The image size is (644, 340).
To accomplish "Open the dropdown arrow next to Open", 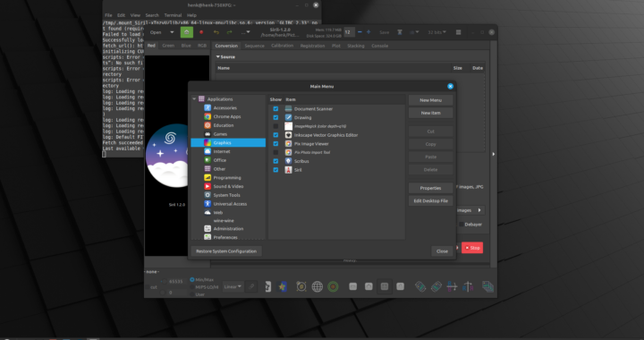I will point(172,32).
